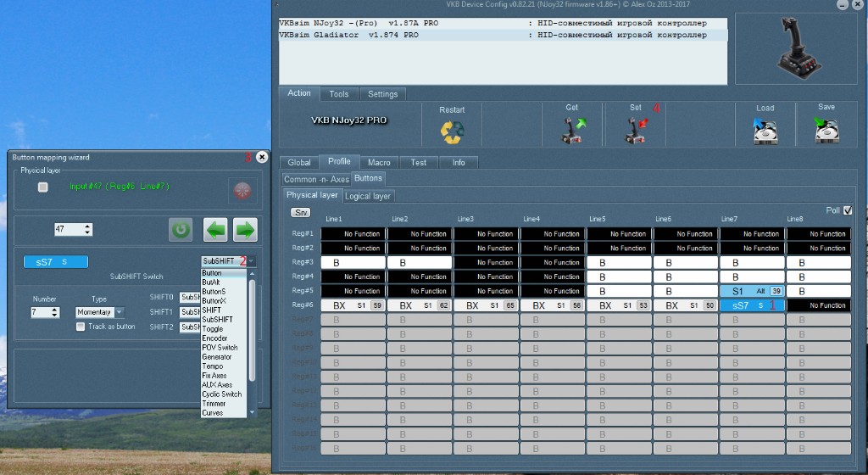Enable Track as button checkbox
This screenshot has height=475, width=868.
pos(81,327)
